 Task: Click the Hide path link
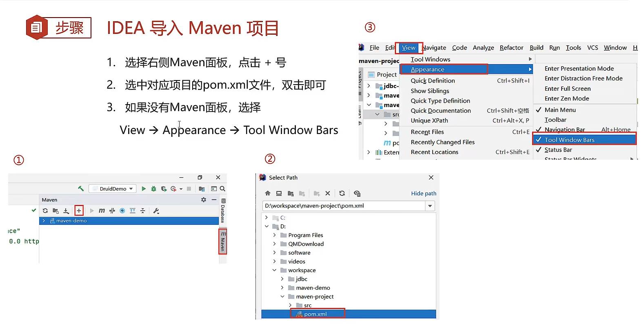pyautogui.click(x=424, y=193)
